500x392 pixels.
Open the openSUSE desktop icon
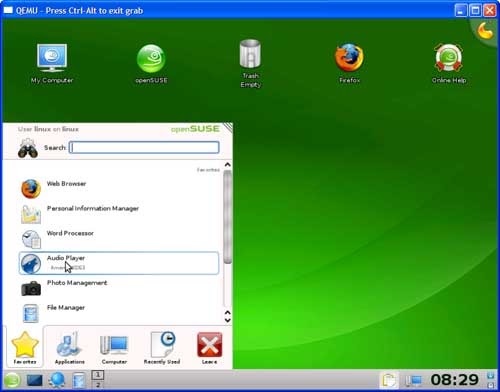151,63
